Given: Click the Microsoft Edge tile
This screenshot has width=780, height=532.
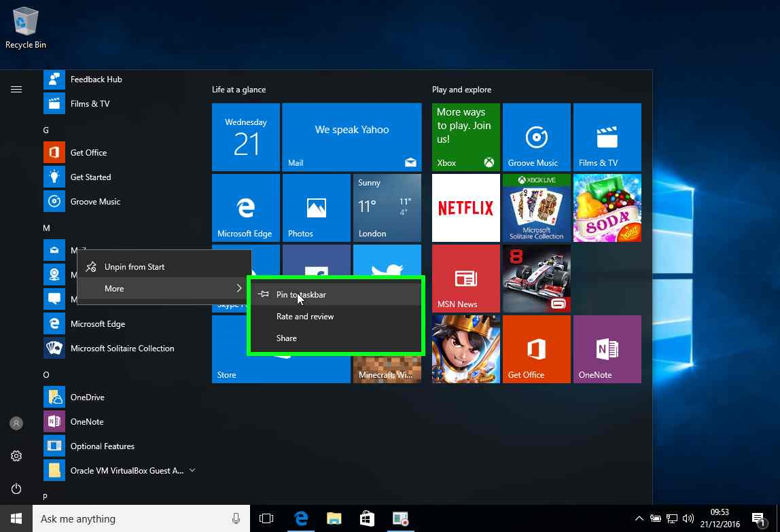Looking at the screenshot, I should click(x=246, y=208).
